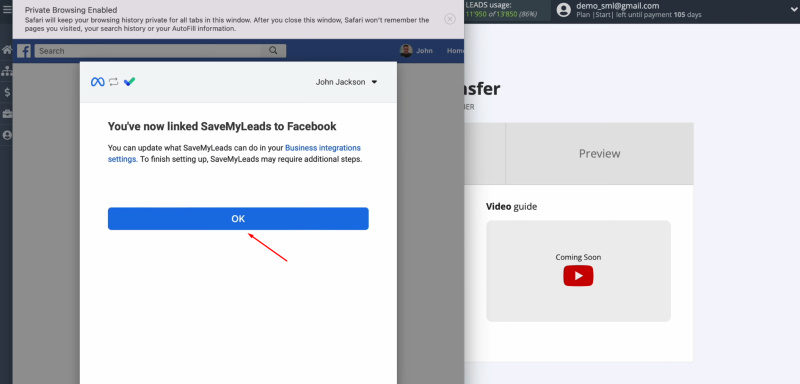The height and width of the screenshot is (384, 800).
Task: Click the Facebook logo icon
Action: pos(24,51)
